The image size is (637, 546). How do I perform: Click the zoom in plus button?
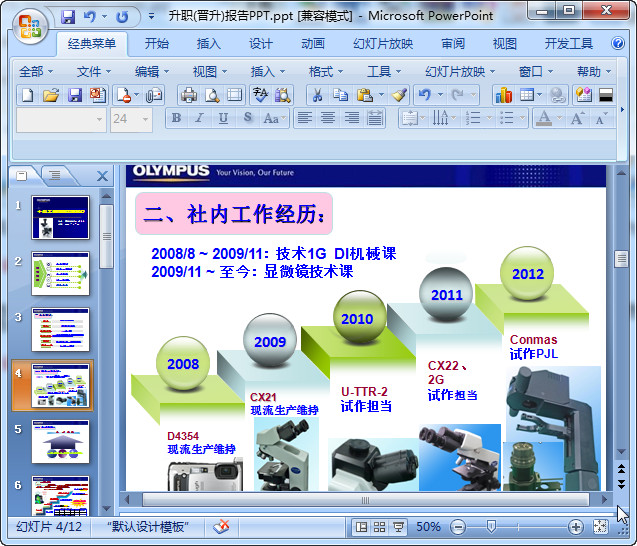576,527
